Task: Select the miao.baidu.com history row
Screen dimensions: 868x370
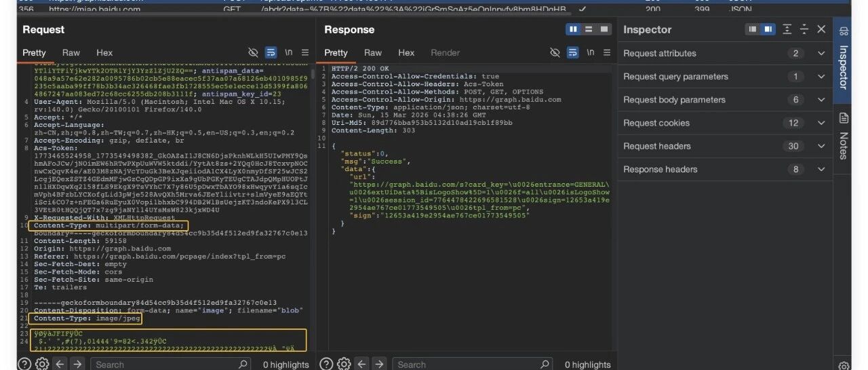Action: (x=434, y=10)
